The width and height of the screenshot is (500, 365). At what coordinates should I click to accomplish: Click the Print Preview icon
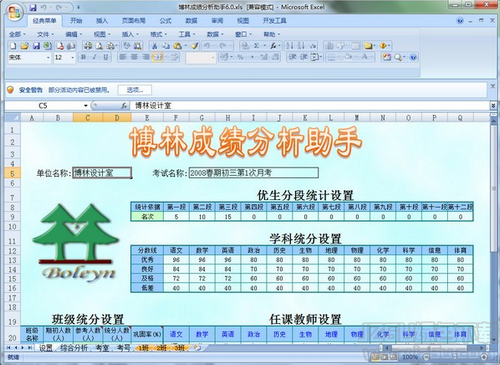coord(99,46)
